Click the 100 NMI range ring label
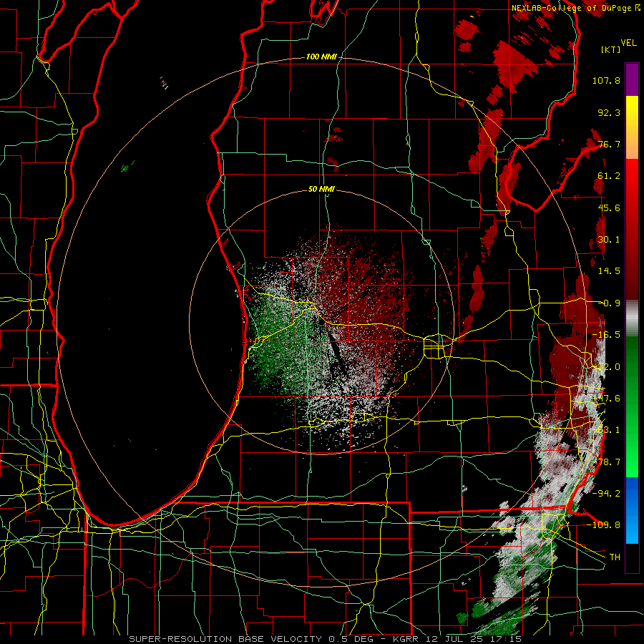Image resolution: width=644 pixels, height=644 pixels. (321, 57)
